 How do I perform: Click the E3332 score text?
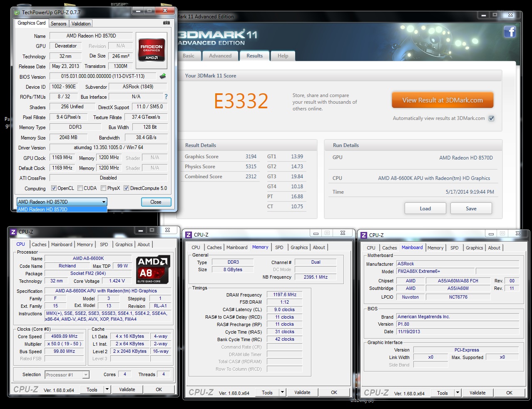(x=241, y=101)
